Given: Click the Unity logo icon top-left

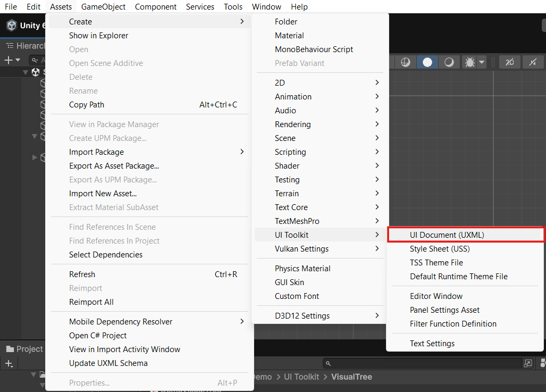Looking at the screenshot, I should click(x=11, y=25).
